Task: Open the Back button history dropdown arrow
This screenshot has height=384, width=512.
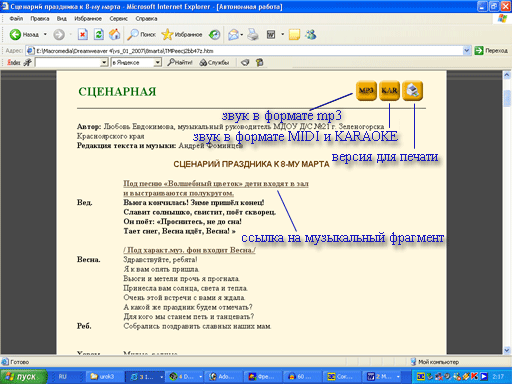Action: tap(45, 34)
